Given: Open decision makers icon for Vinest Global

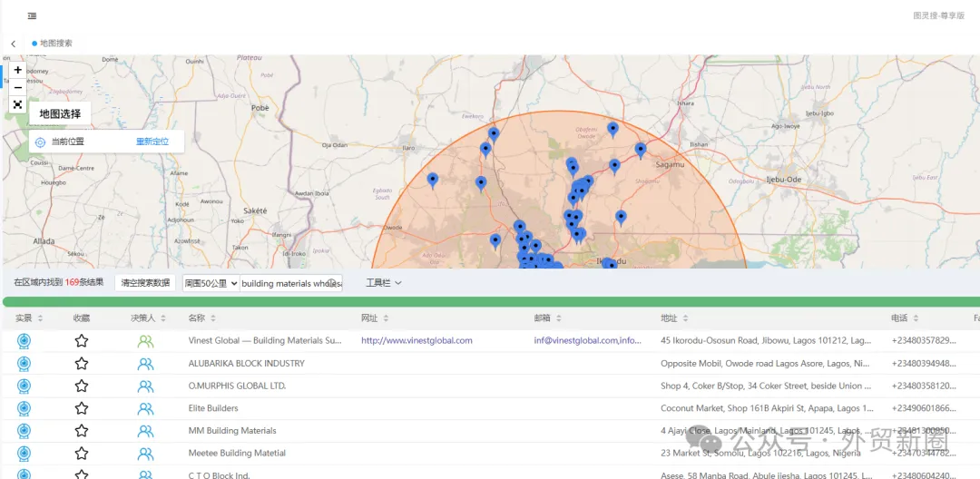Looking at the screenshot, I should click(145, 341).
